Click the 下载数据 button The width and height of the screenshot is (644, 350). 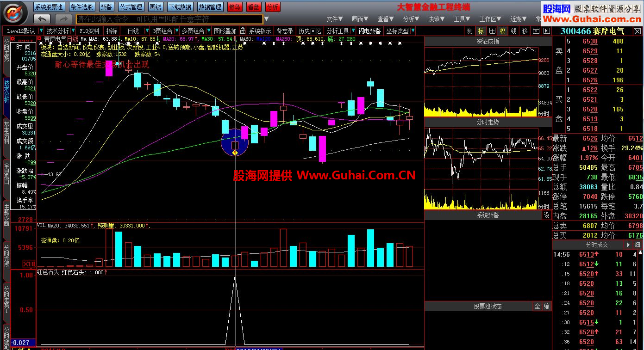(180, 7)
